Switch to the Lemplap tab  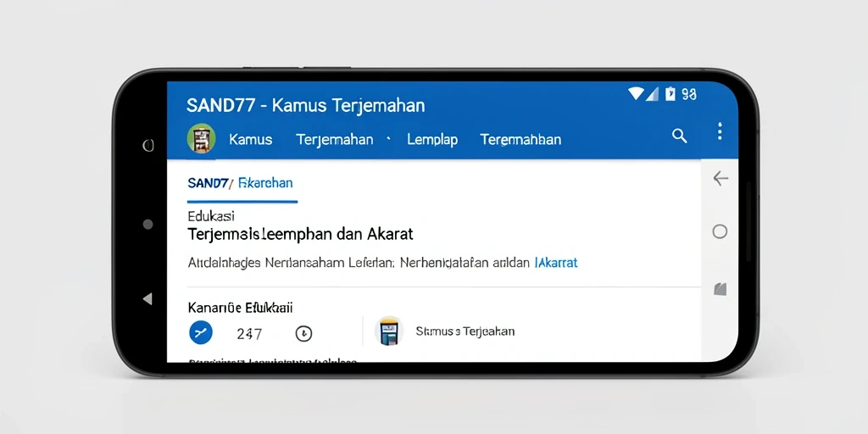[432, 140]
